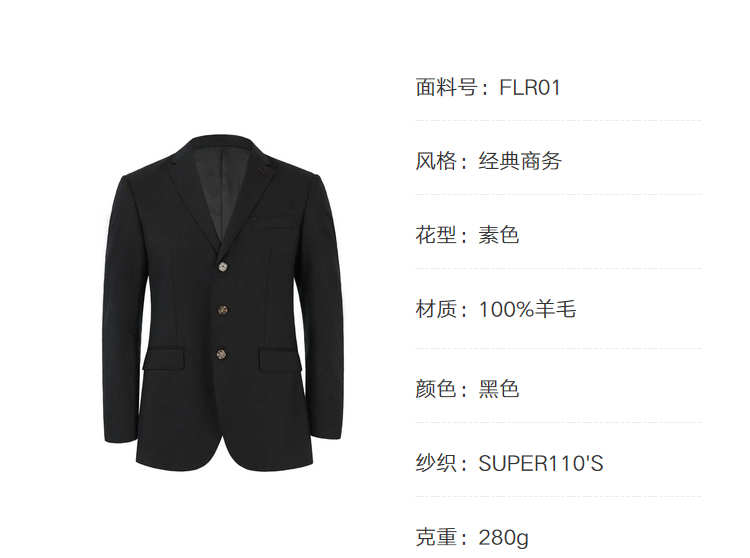The width and height of the screenshot is (750, 558).
Task: Click the color value 黑色
Action: pos(499,389)
